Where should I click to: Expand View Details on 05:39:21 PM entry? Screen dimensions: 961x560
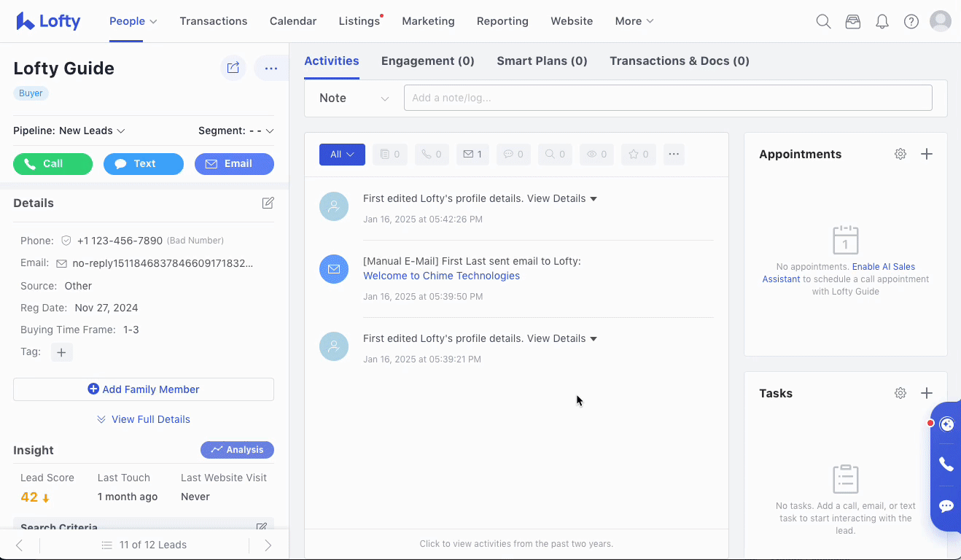coord(562,338)
